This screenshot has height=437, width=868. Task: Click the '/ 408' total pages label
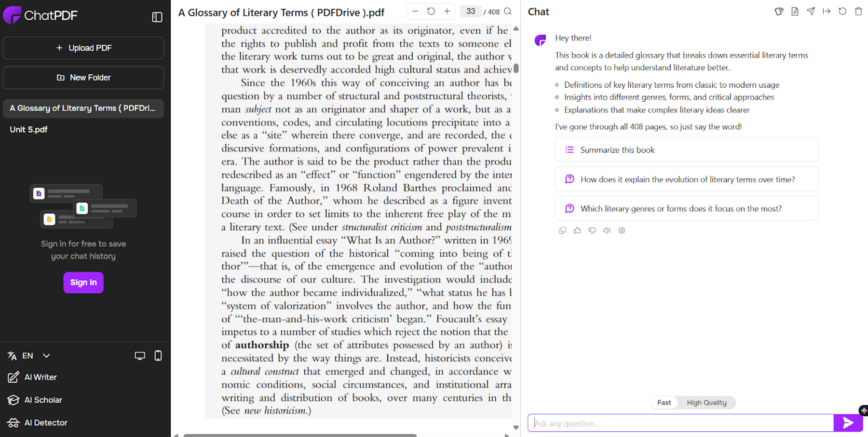click(x=491, y=12)
